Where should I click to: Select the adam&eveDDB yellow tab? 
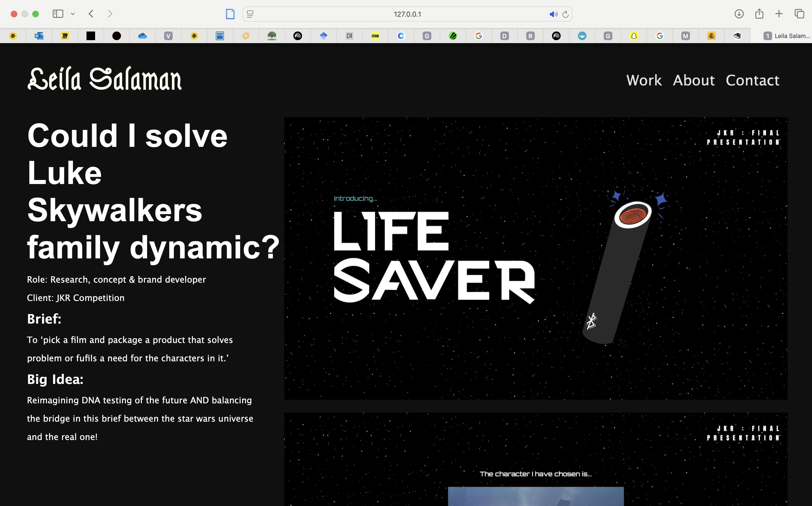click(375, 36)
